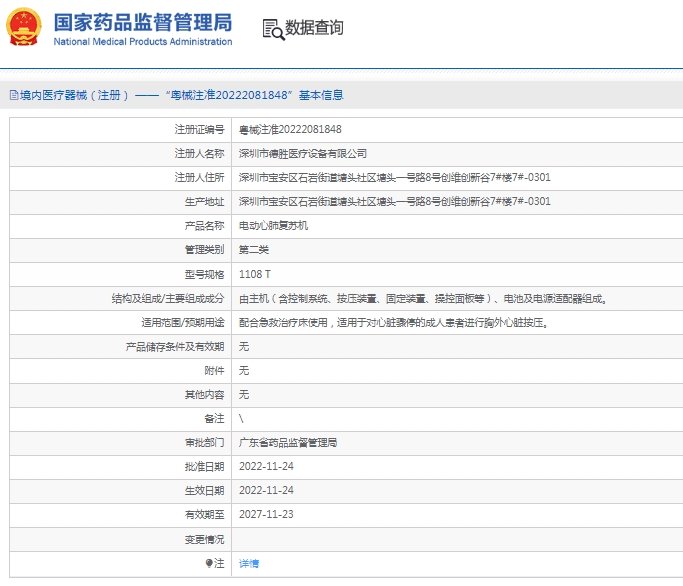Click National Medical Products Administration text
The width and height of the screenshot is (683, 586).
143,42
